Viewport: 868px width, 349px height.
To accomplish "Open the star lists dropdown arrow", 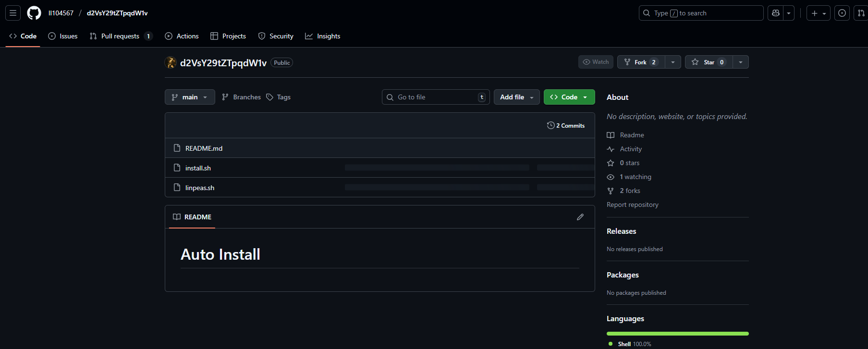I will click(x=741, y=62).
